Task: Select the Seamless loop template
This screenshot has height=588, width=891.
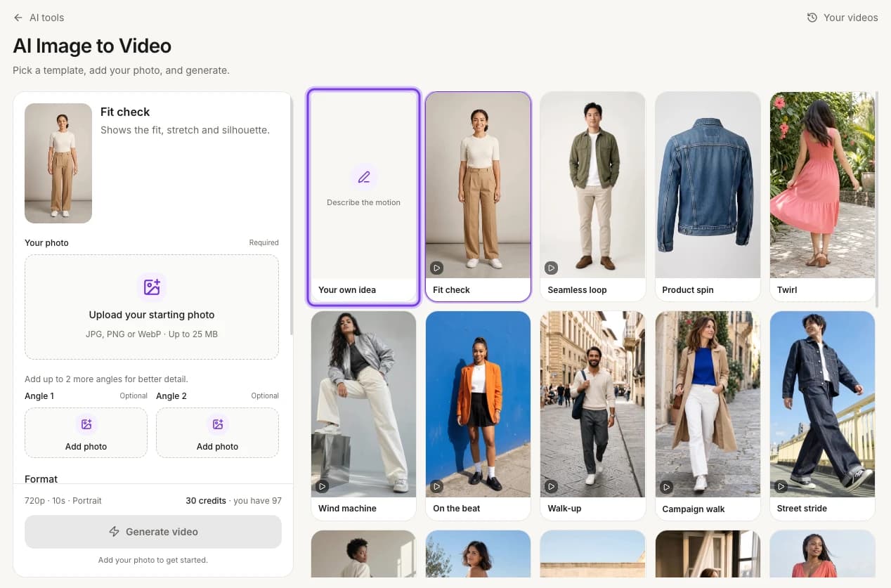Action: [x=592, y=197]
